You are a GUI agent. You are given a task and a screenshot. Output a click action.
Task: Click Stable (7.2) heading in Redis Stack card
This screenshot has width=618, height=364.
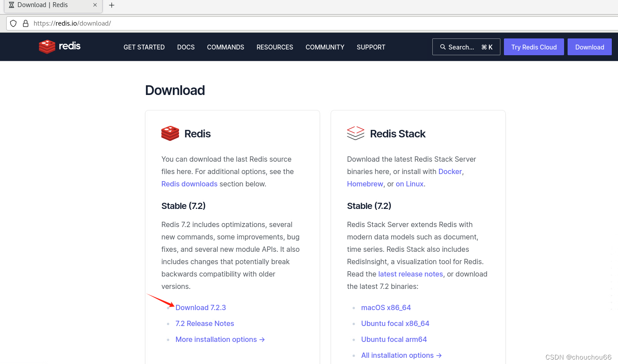click(369, 206)
